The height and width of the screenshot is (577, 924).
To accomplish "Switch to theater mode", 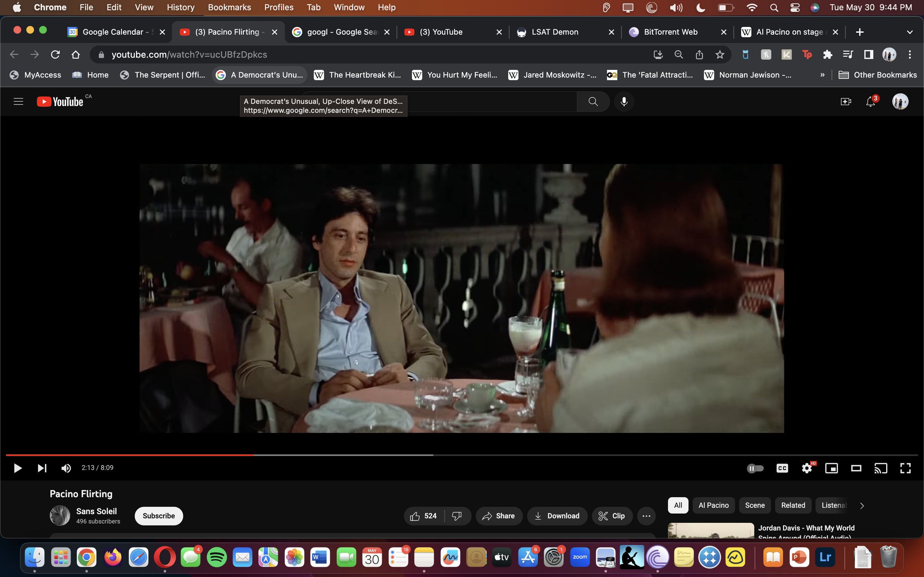I will pyautogui.click(x=856, y=468).
